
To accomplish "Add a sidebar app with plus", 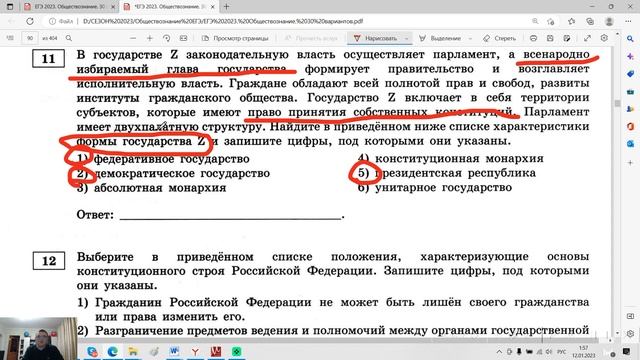I will pyautogui.click(x=630, y=162).
